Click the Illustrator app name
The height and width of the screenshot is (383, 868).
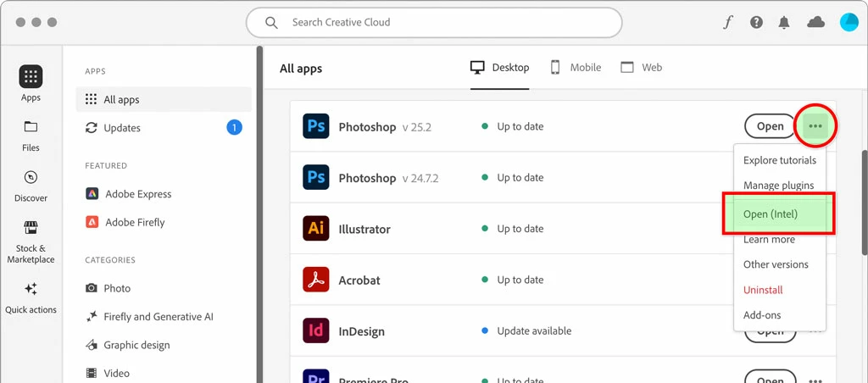[364, 229]
